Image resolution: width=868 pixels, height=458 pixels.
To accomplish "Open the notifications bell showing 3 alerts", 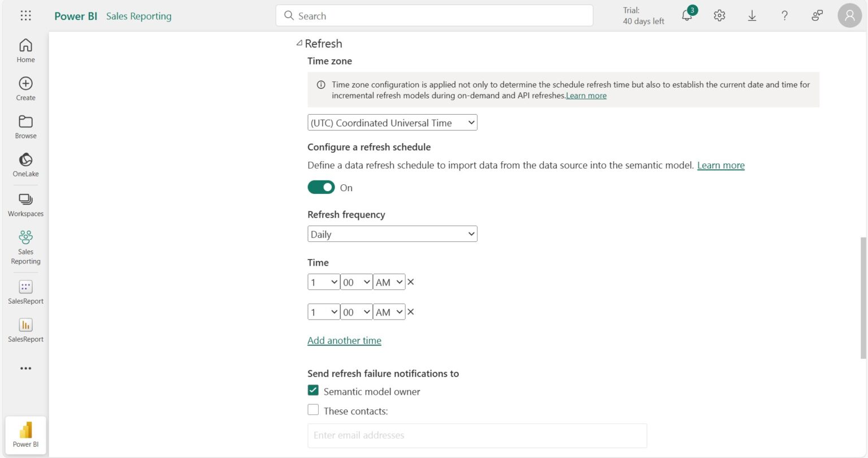I will point(686,15).
